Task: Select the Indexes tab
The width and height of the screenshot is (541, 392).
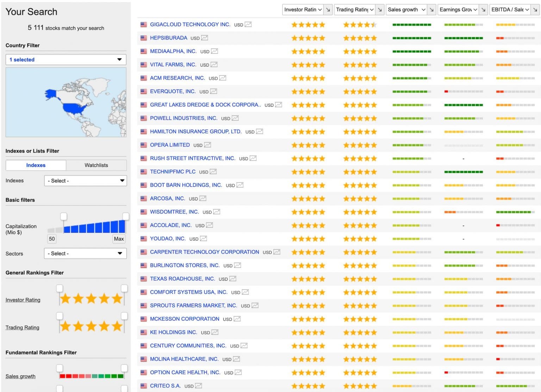Action: tap(36, 165)
